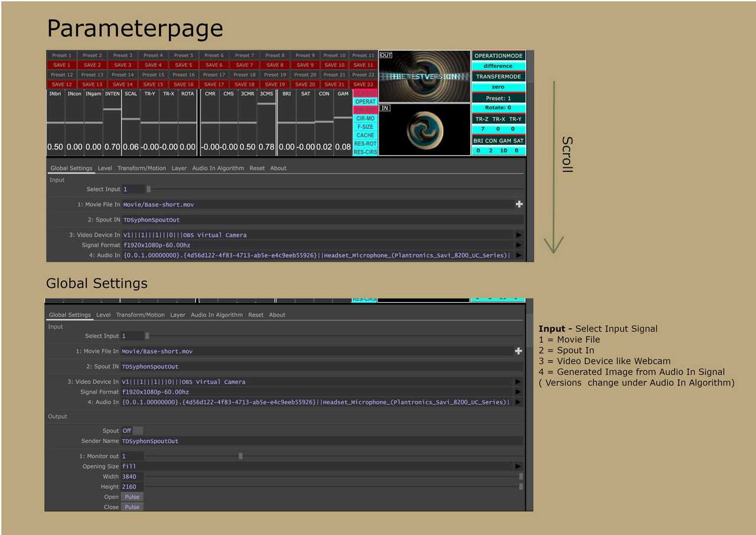Viewport: 756px width, 535px height.
Task: Click the 'difference' operation mode value
Action: coord(498,66)
